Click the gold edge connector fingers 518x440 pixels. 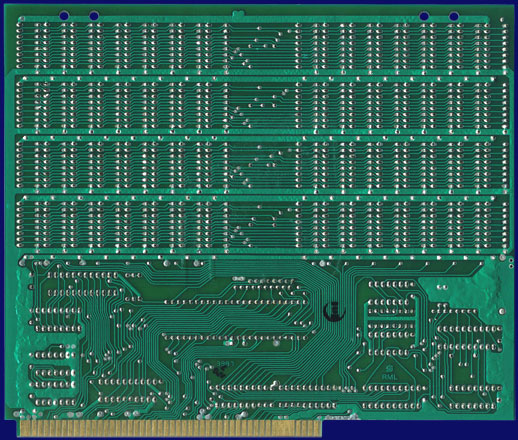[169, 428]
